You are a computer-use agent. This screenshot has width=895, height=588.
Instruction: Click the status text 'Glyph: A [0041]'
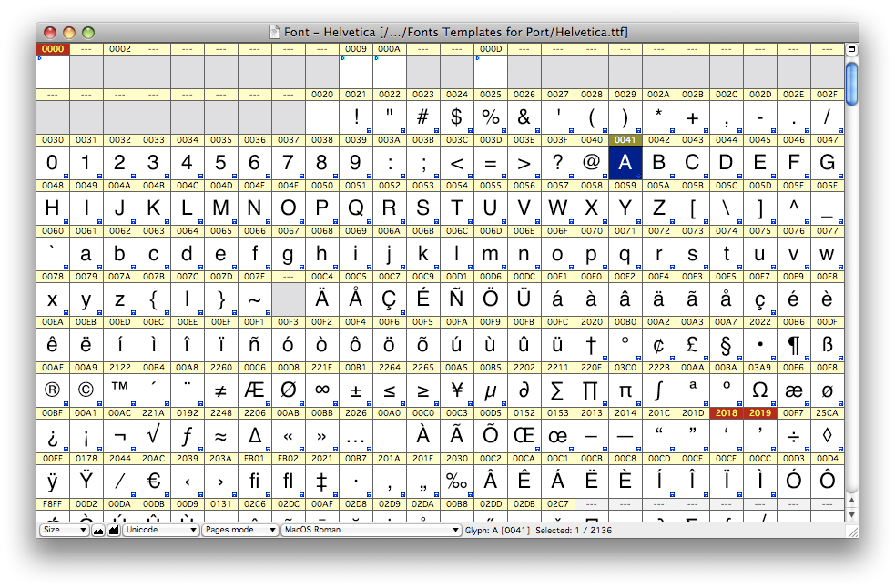coord(497,531)
